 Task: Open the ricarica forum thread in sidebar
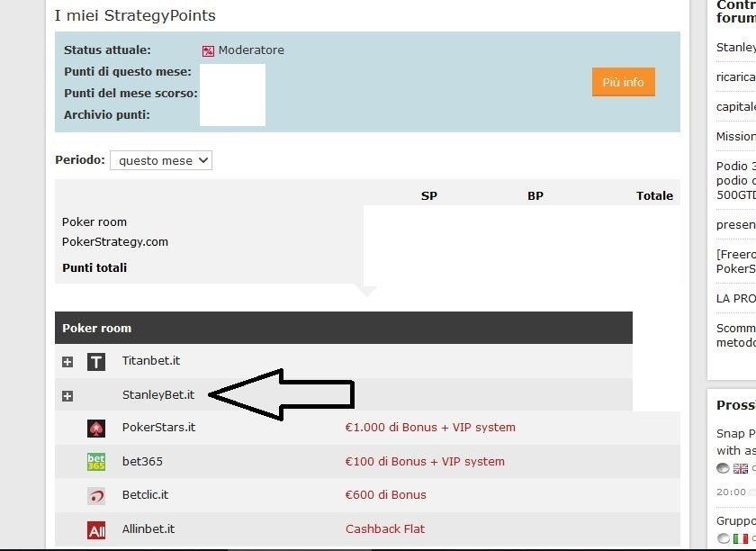(736, 77)
